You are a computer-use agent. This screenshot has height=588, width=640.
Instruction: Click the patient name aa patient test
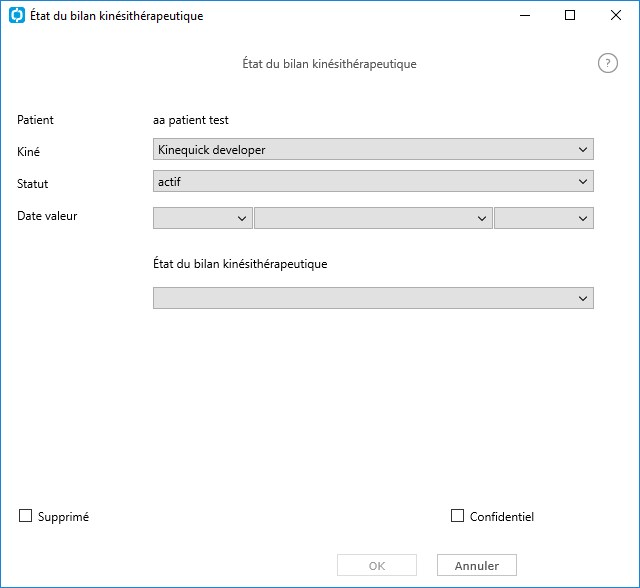(x=191, y=120)
